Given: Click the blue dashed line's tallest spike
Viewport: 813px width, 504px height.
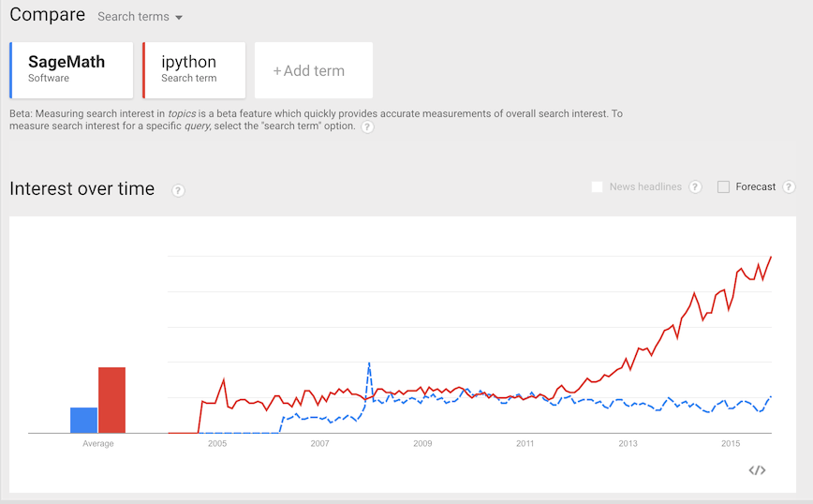Looking at the screenshot, I should (x=369, y=363).
